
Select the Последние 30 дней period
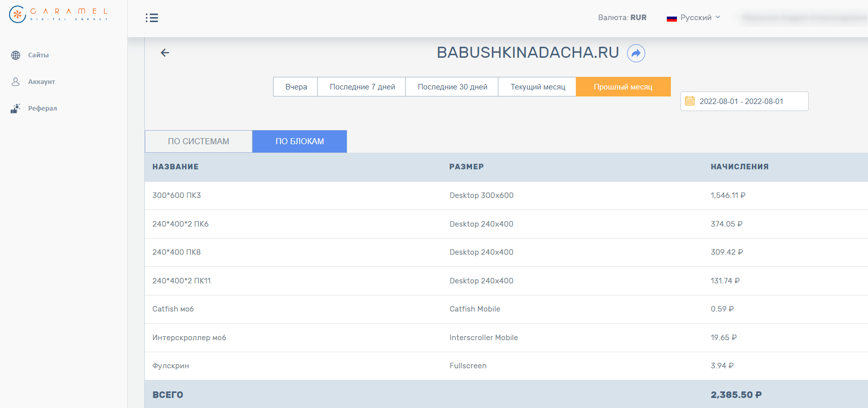452,86
